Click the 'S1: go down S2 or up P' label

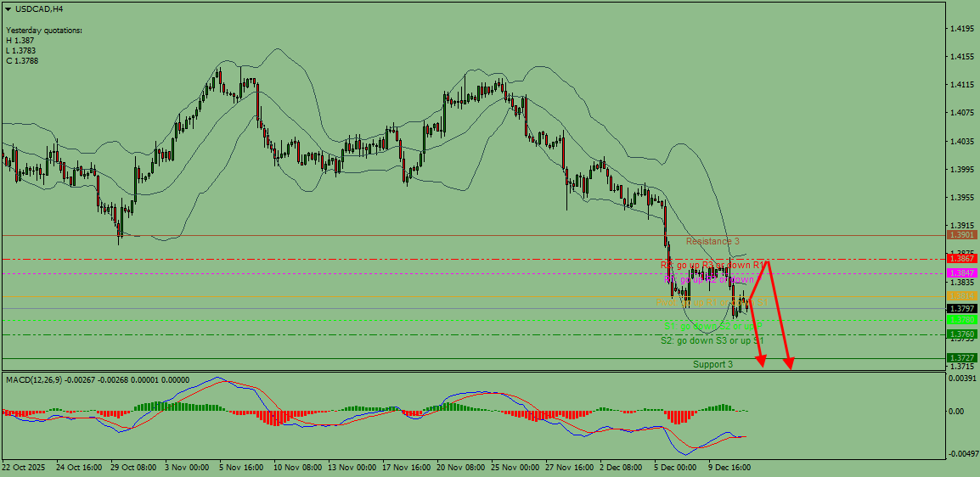tap(712, 327)
